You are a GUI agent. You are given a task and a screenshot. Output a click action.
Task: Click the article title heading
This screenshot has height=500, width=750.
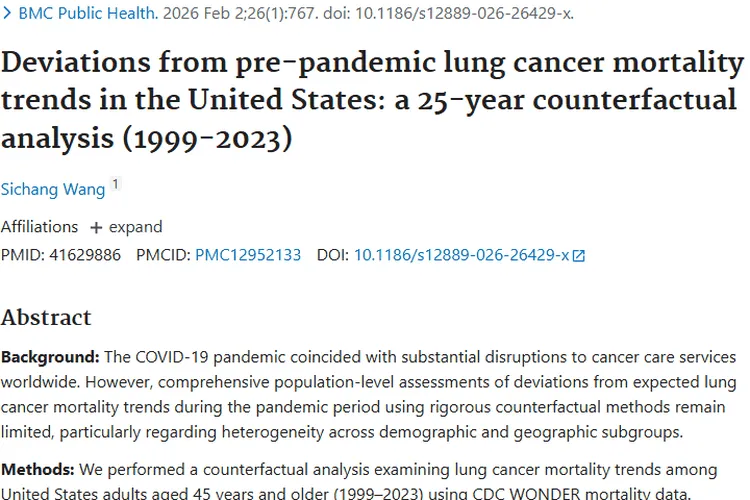(x=372, y=100)
